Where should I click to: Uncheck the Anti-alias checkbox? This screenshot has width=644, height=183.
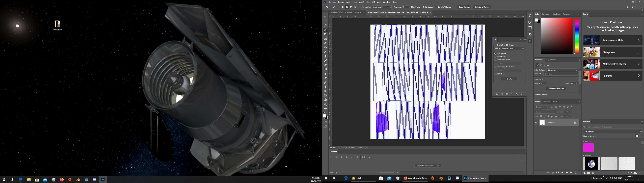[x=412, y=7]
